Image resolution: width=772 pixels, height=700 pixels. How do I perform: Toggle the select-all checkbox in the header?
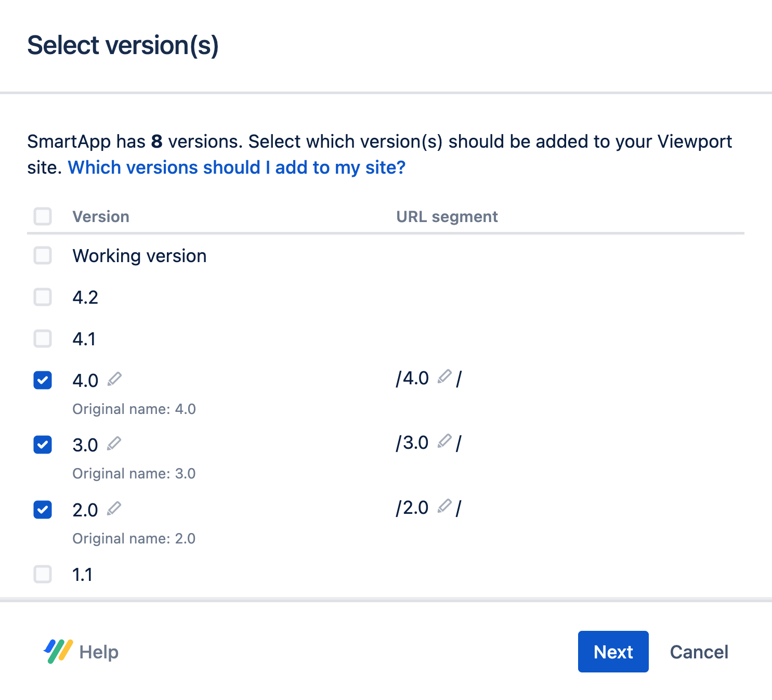[x=43, y=216]
